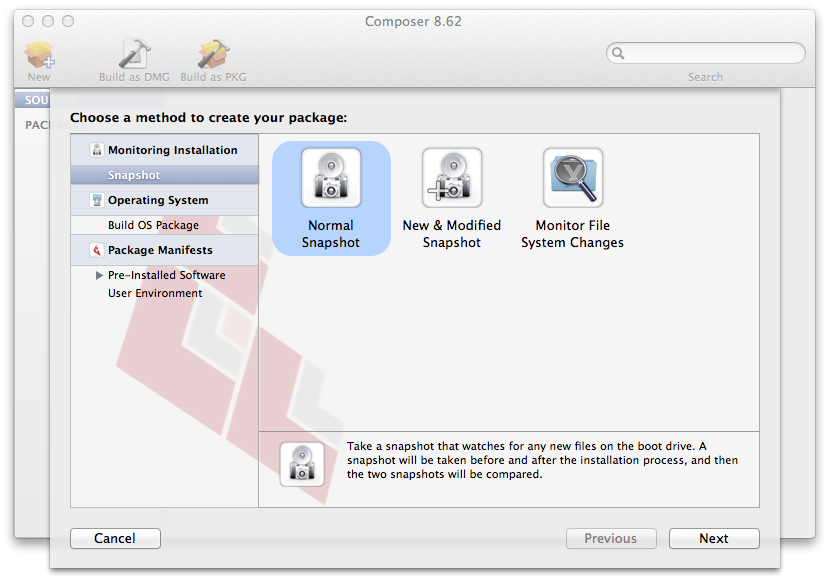Click the camera icon in the description pane
Image resolution: width=829 pixels, height=579 pixels.
click(x=302, y=464)
